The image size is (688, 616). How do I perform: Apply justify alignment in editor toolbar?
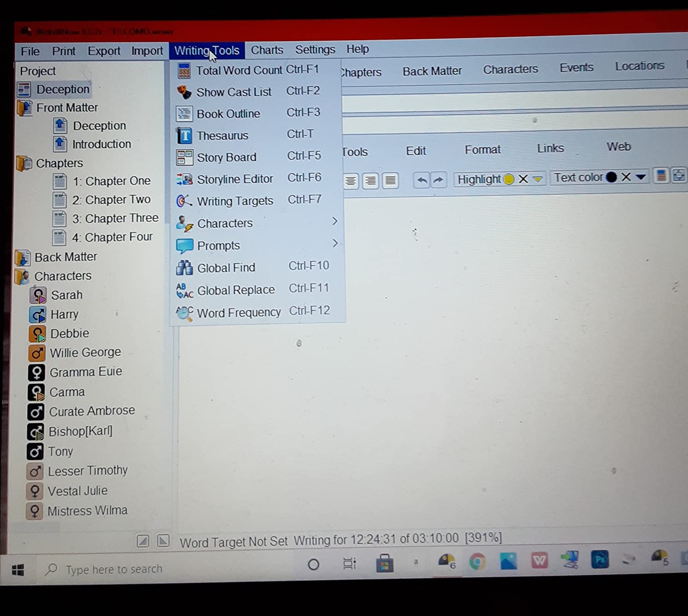click(390, 180)
